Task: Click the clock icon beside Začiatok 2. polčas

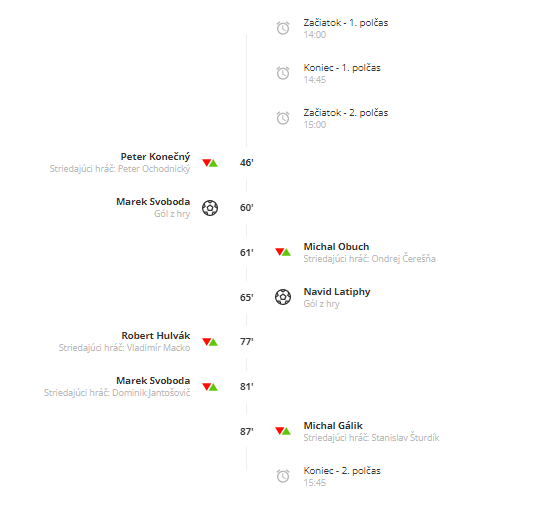Action: coord(283,118)
